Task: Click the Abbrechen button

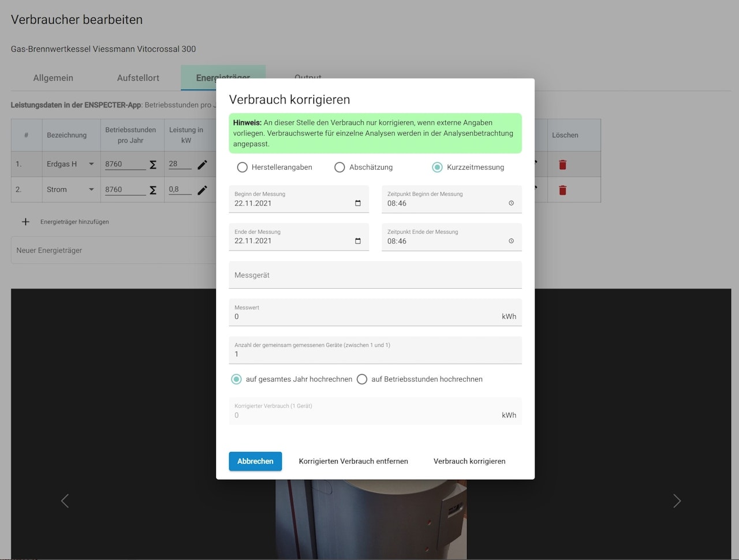Action: coord(255,461)
